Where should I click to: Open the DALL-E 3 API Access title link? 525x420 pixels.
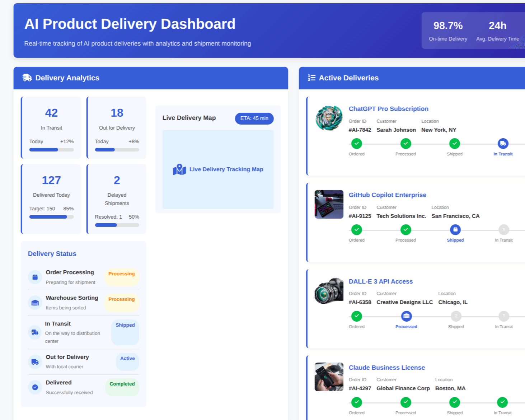tap(381, 281)
